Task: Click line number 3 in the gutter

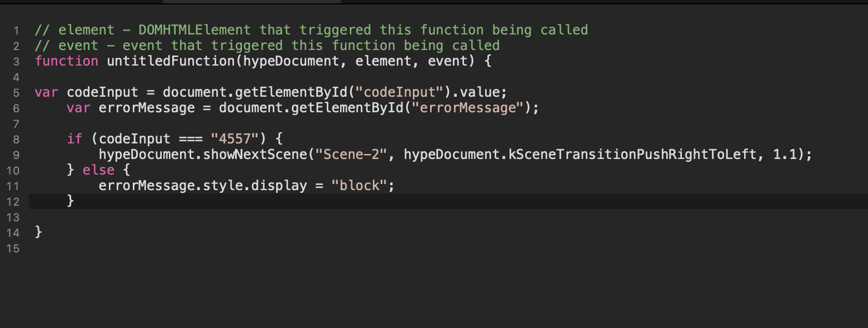Action: 16,61
